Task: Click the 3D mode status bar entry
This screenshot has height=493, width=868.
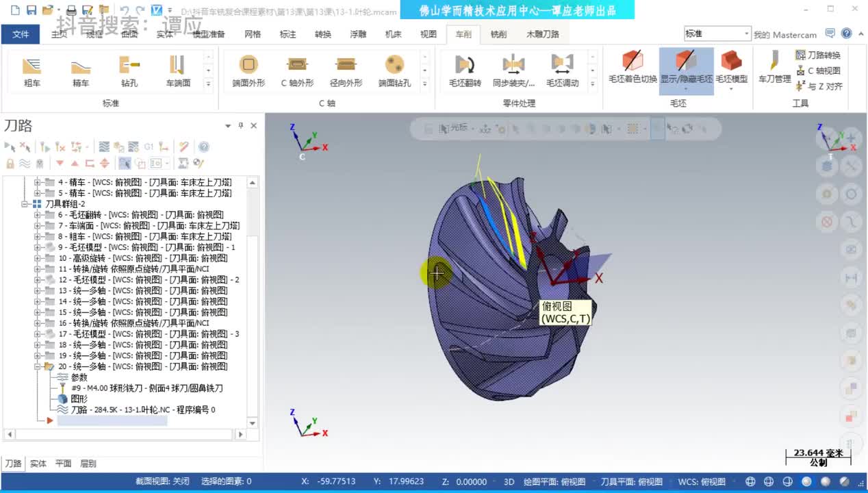Action: [x=509, y=481]
